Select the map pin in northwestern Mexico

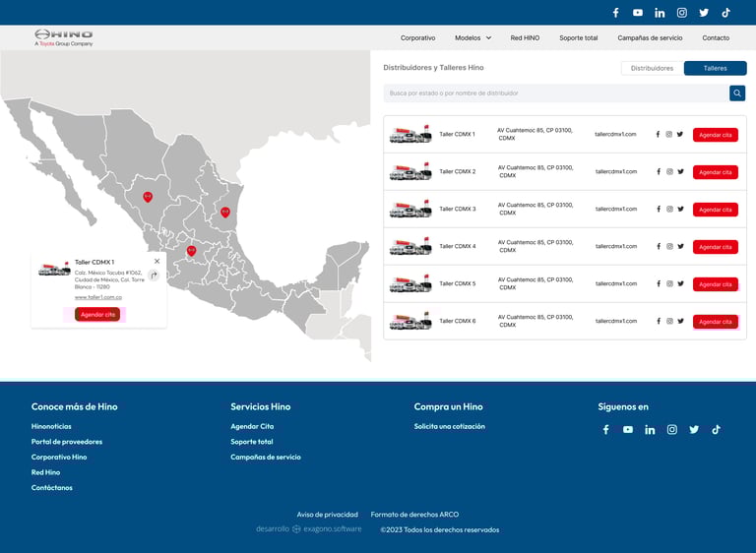[x=148, y=197]
